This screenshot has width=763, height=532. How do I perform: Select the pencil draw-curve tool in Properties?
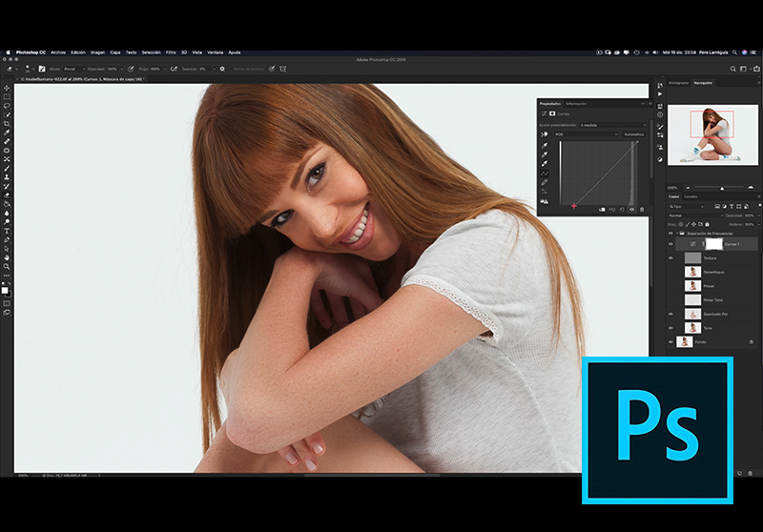pos(545,181)
